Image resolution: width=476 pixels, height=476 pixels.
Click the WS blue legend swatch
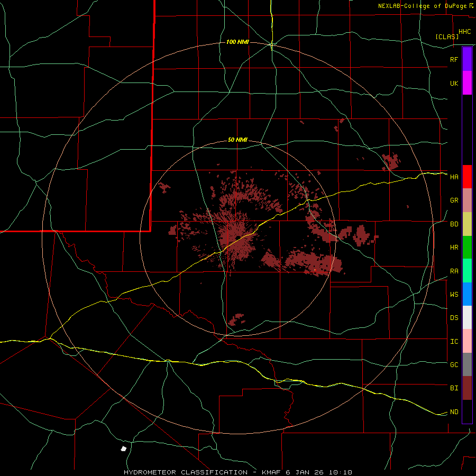tap(467, 294)
